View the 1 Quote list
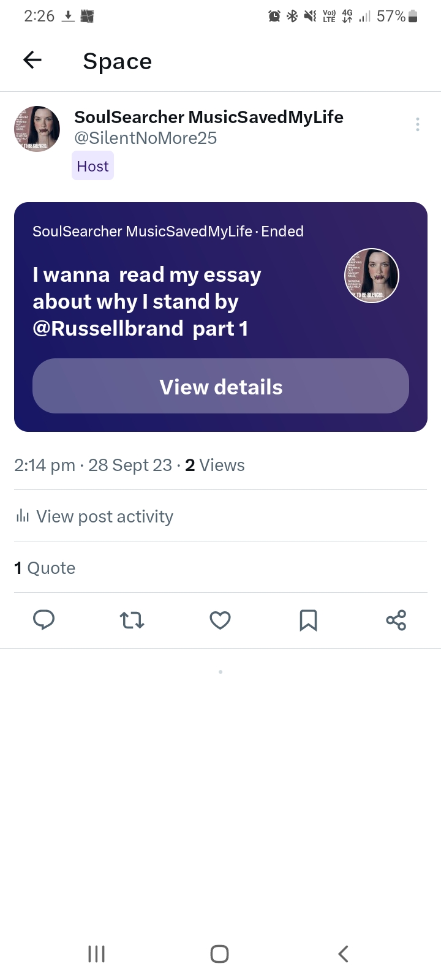Screen dimensions: 441x980 [45, 568]
